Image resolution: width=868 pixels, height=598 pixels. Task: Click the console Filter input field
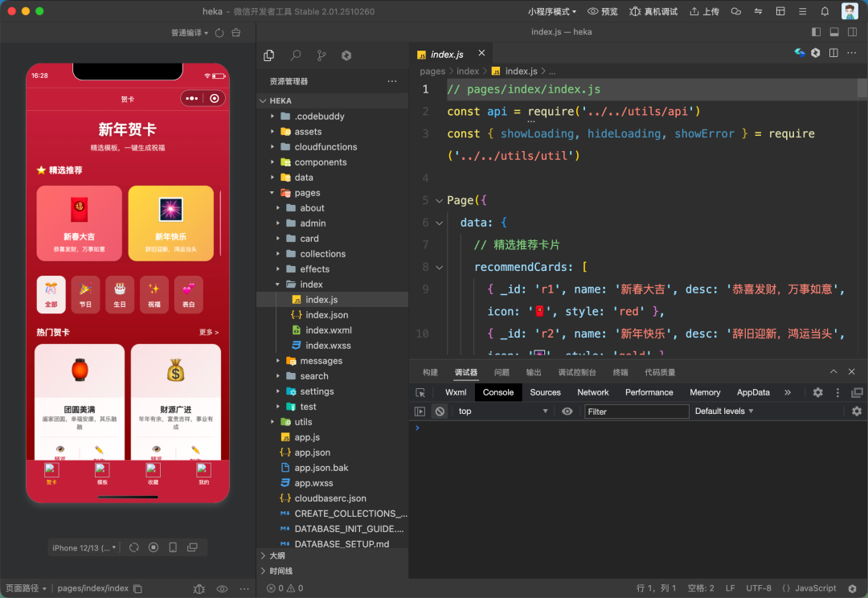637,411
